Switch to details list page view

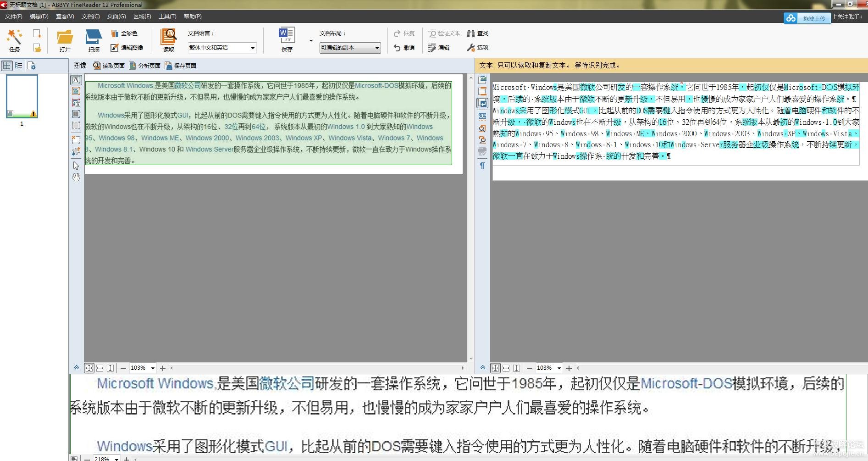(x=19, y=66)
